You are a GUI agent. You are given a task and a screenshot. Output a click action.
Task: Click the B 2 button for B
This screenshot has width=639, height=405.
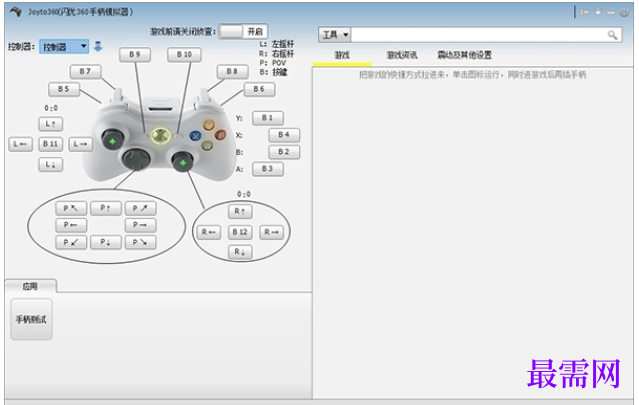[284, 152]
